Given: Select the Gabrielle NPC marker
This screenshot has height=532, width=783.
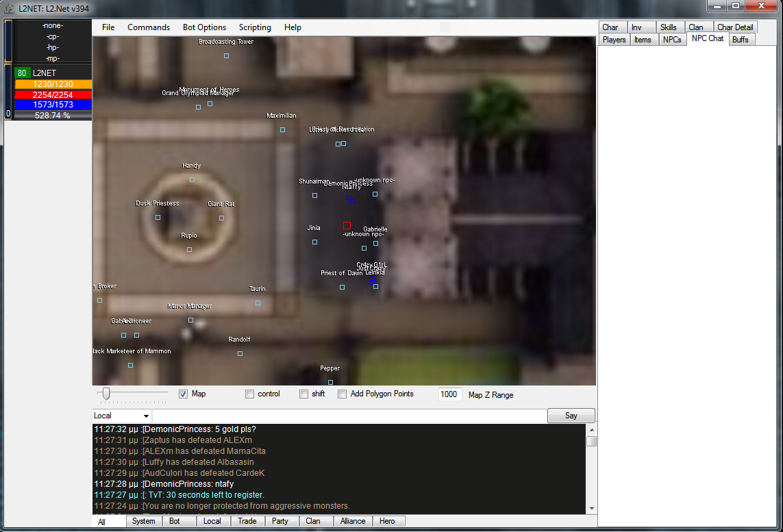Looking at the screenshot, I should (x=375, y=244).
